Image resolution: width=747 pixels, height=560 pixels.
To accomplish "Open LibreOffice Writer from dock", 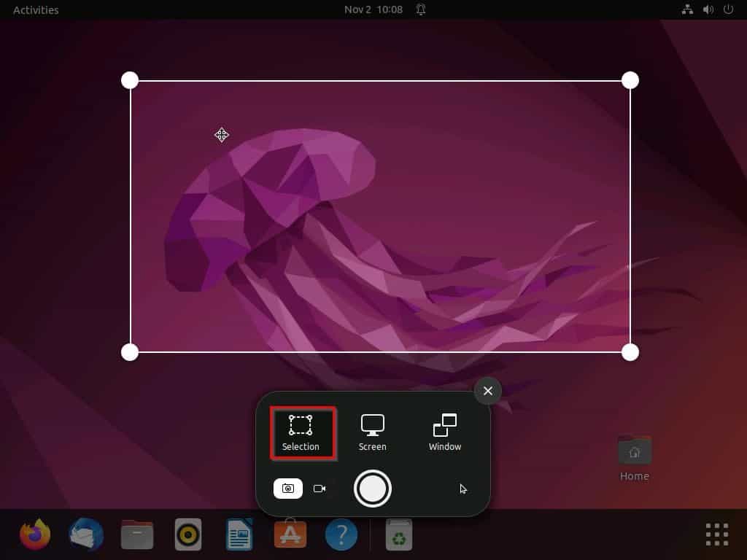I will click(x=239, y=534).
